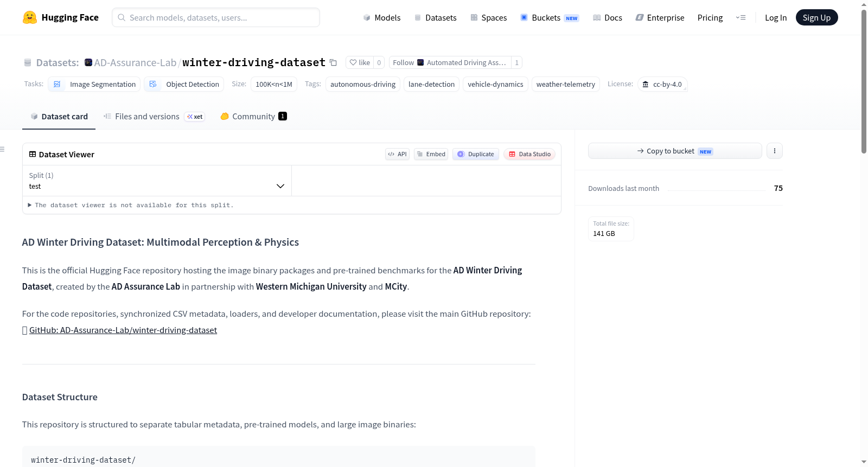Image resolution: width=868 pixels, height=467 pixels.
Task: Copy dataset name with the copy icon
Action: (x=333, y=62)
